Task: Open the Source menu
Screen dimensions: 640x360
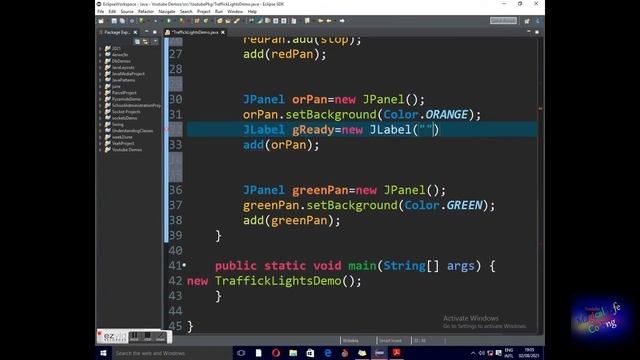Action: click(x=127, y=11)
